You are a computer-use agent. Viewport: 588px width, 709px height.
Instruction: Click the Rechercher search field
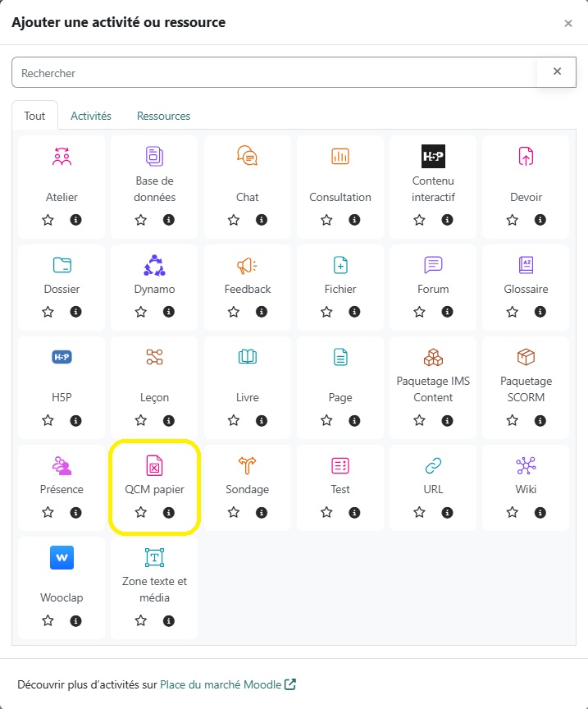pyautogui.click(x=274, y=72)
